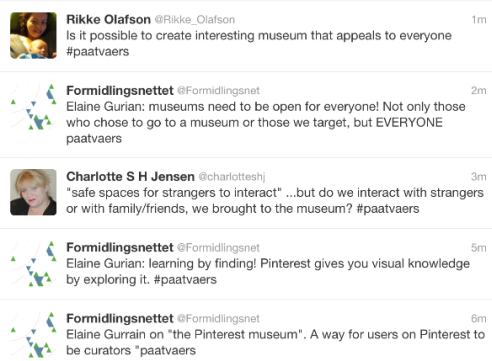Click Formidlingsnettet logo on 5m tweet
The height and width of the screenshot is (361, 492).
pos(33,264)
